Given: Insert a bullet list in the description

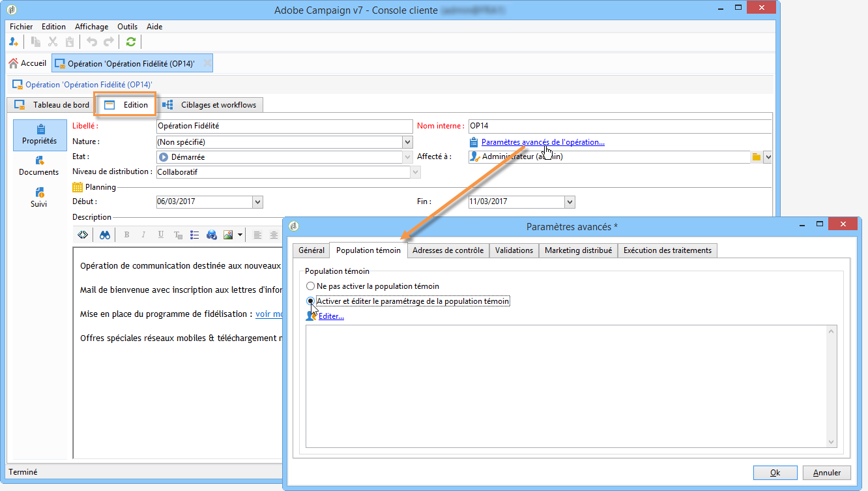Looking at the screenshot, I should tap(194, 235).
